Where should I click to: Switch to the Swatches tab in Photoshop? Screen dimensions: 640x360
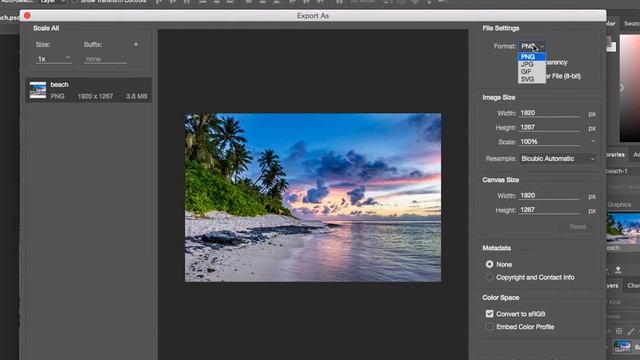tap(631, 24)
